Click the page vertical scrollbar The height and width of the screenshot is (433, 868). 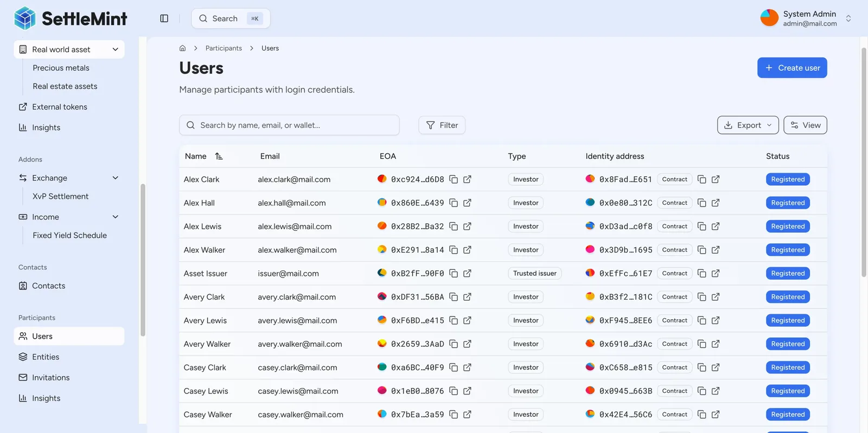pos(864,163)
